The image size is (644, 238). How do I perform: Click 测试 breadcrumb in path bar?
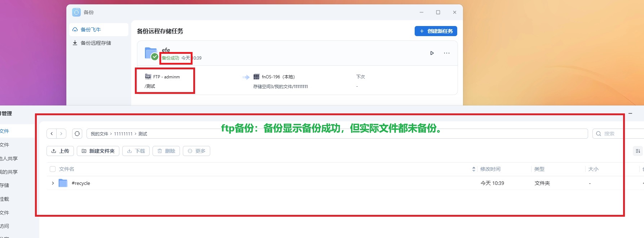tap(143, 134)
